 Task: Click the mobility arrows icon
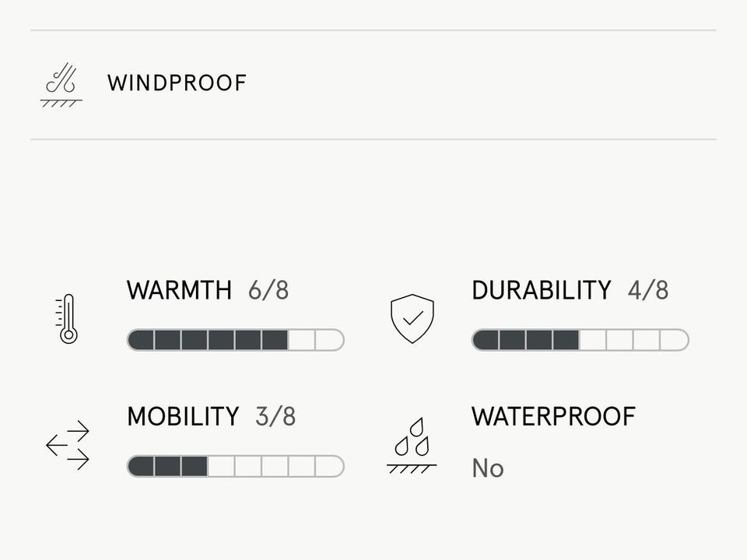click(68, 445)
